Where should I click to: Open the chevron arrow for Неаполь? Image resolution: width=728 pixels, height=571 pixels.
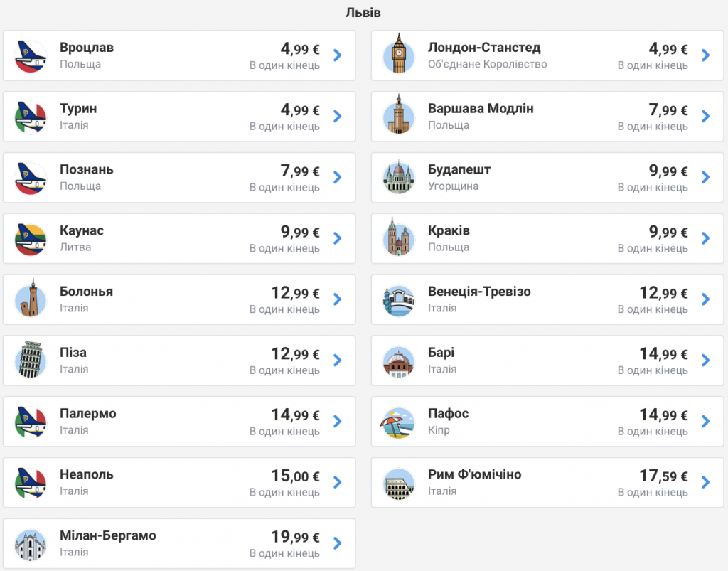coord(338,482)
